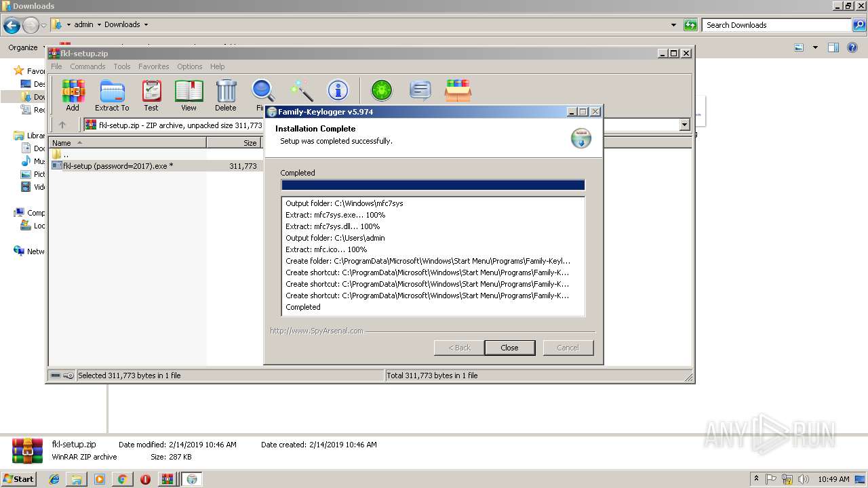Open the WinRAR archive path dropdown
This screenshot has width=868, height=488.
coord(684,125)
